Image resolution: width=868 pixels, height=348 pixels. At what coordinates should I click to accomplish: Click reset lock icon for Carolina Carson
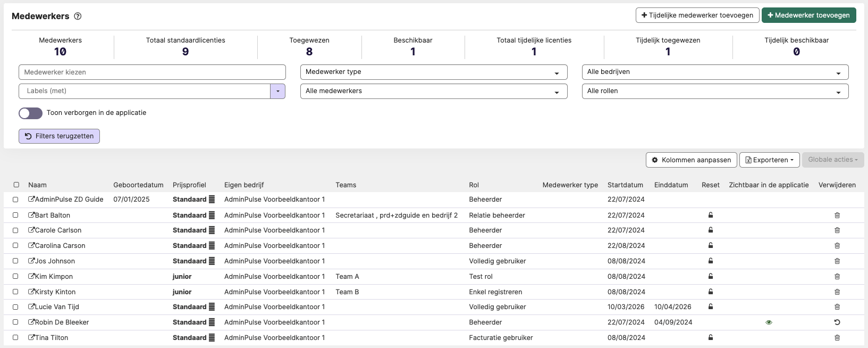pos(710,245)
